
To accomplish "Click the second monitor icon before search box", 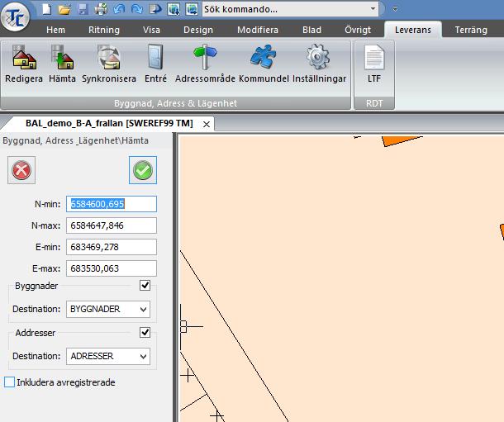I will [x=192, y=9].
